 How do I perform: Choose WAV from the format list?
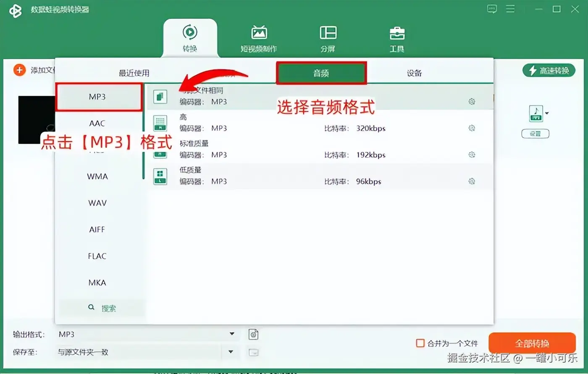click(97, 203)
